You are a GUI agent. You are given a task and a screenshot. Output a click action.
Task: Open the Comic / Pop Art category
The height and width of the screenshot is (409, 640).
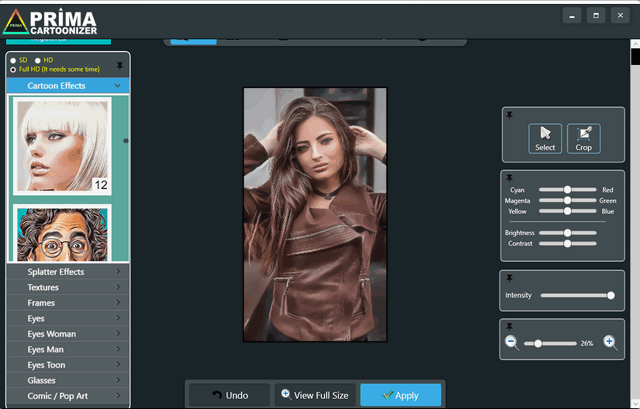click(66, 396)
